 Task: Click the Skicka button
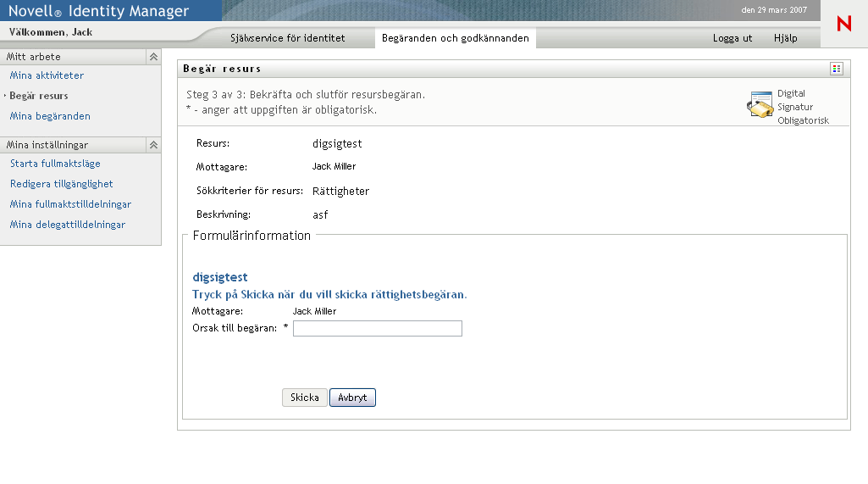(x=305, y=398)
